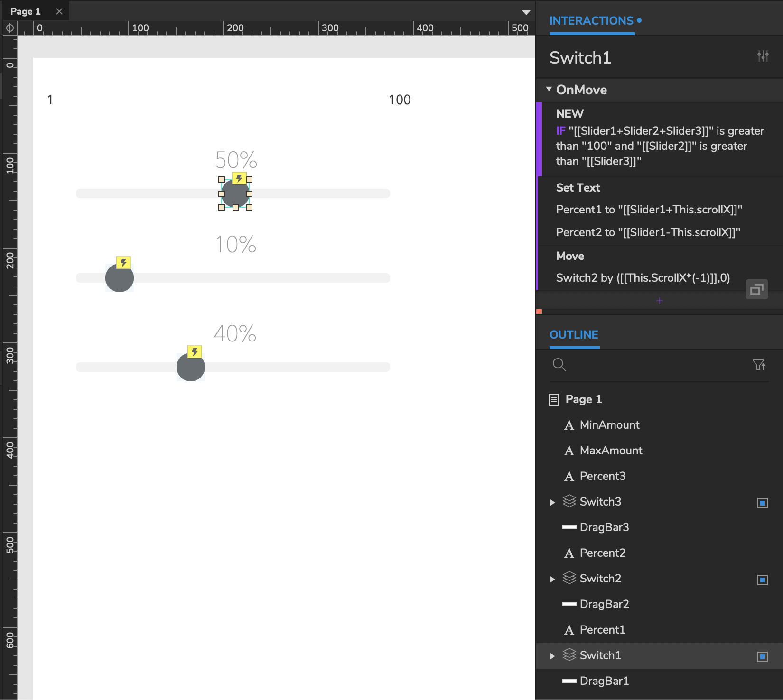Select the Page 1 canvas tab
Image resolution: width=783 pixels, height=700 pixels.
26,11
